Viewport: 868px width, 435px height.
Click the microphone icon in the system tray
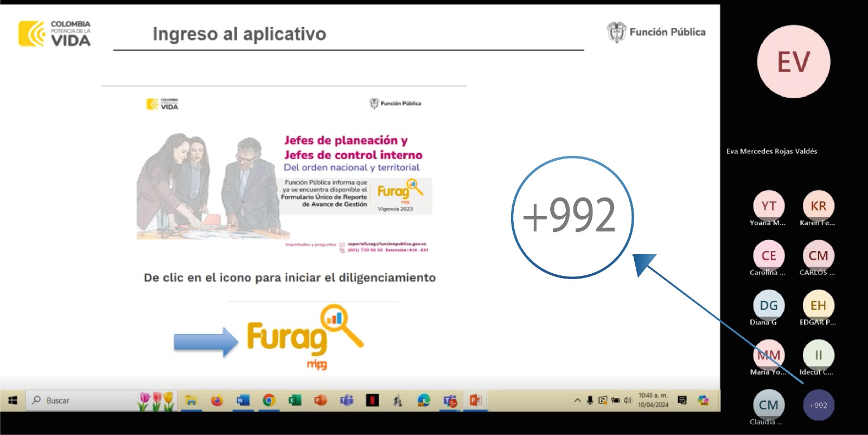[x=590, y=400]
